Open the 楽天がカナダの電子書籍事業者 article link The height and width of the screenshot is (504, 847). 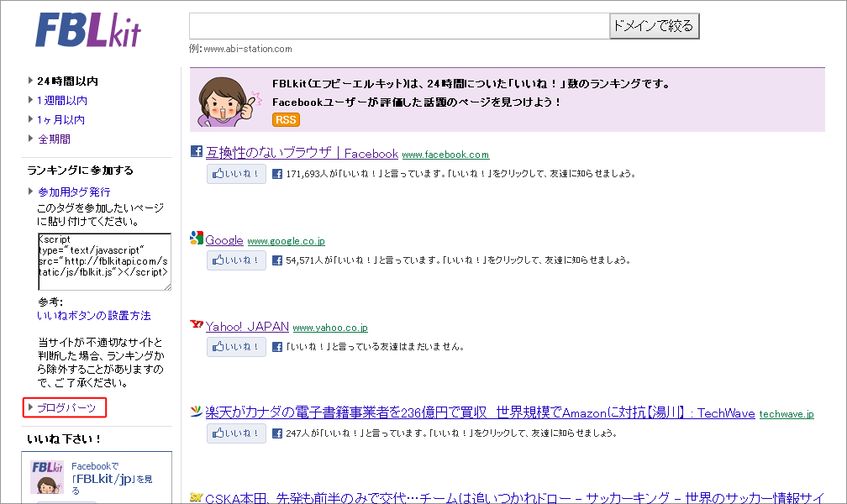[x=481, y=412]
